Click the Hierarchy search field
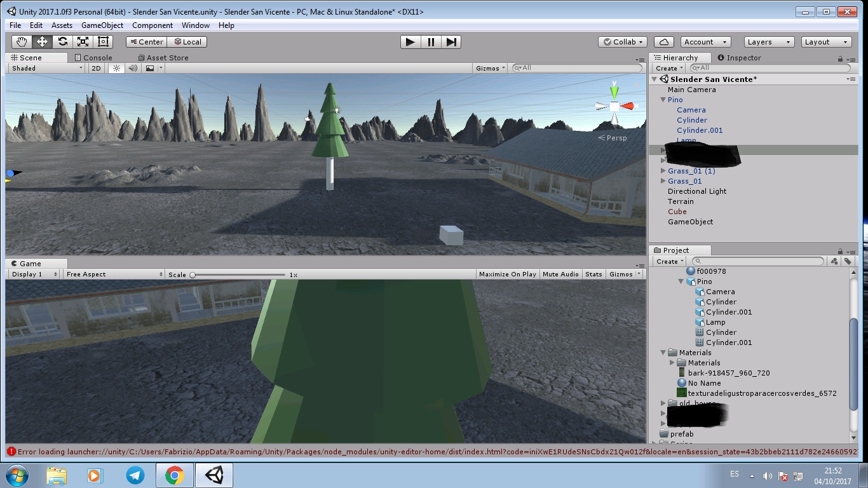Image resolution: width=868 pixels, height=488 pixels. 771,68
